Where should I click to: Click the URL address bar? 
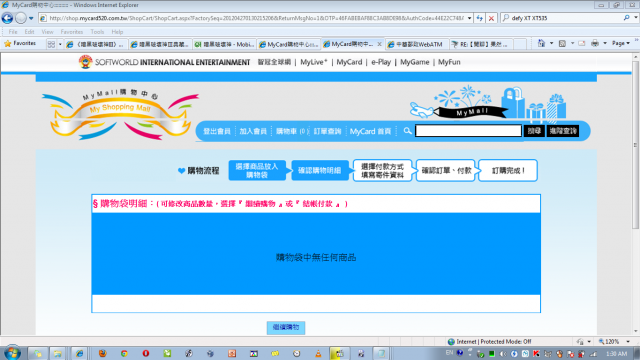click(x=256, y=18)
